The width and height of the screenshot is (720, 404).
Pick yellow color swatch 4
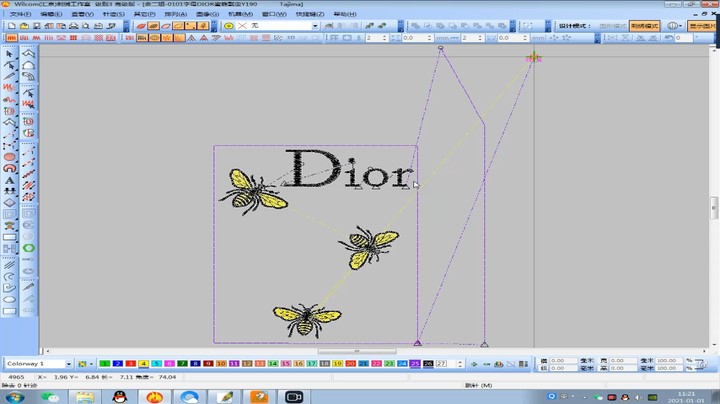pos(143,364)
